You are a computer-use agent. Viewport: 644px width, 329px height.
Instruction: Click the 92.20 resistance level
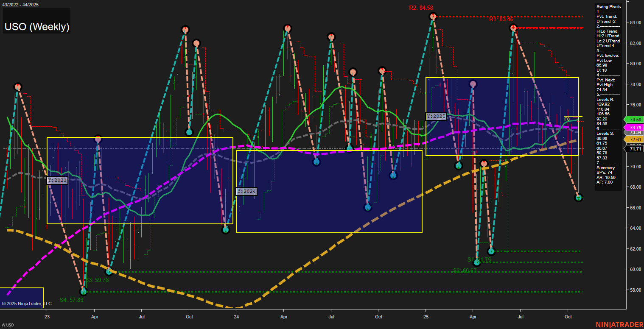coord(602,119)
